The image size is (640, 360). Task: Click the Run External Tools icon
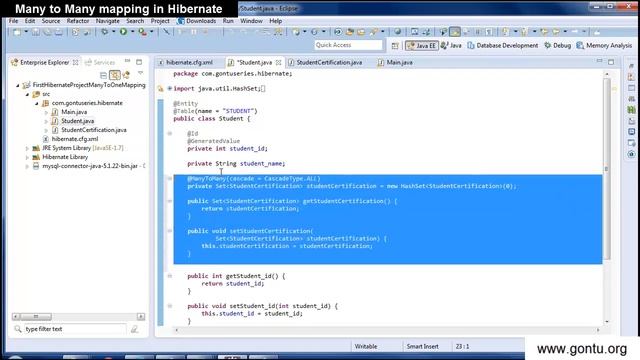pyautogui.click(x=142, y=31)
